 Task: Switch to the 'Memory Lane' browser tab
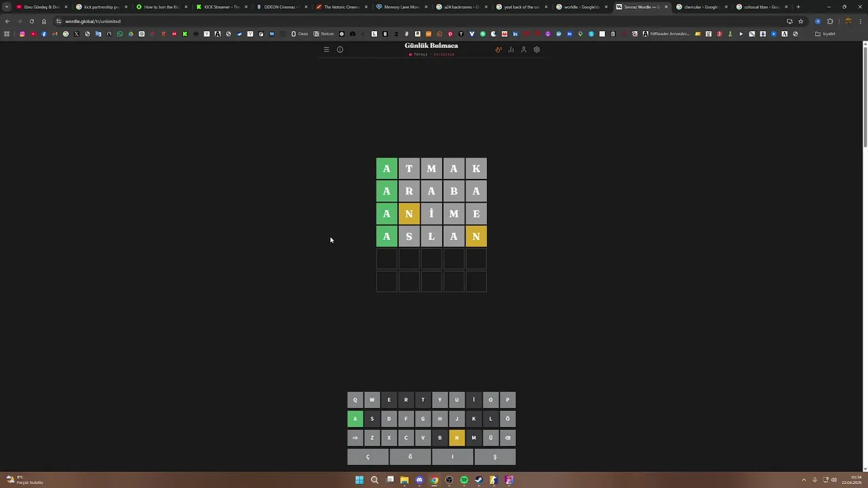[x=401, y=7]
